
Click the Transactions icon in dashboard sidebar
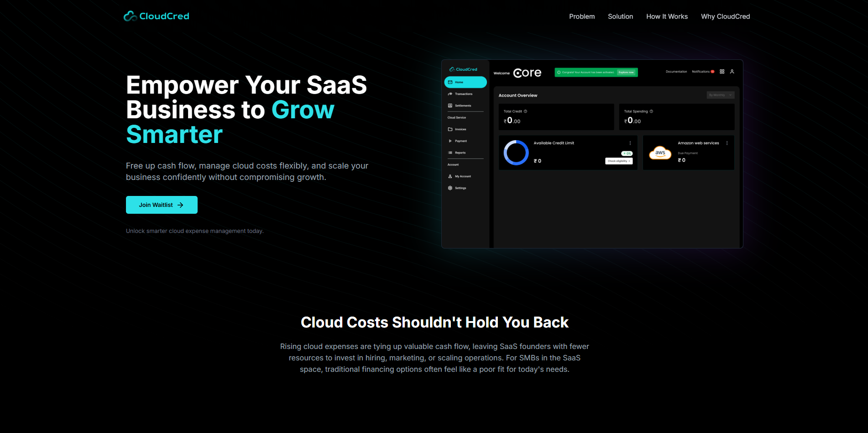450,94
